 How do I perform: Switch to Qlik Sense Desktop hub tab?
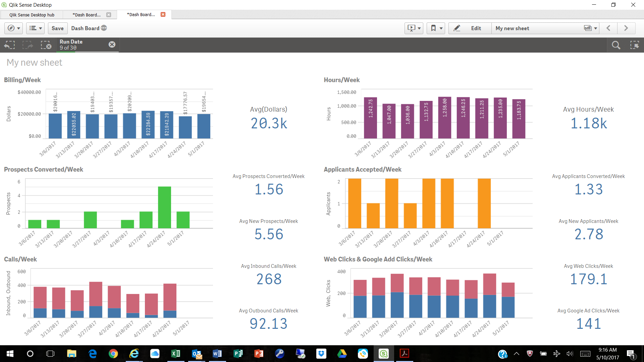pos(32,15)
